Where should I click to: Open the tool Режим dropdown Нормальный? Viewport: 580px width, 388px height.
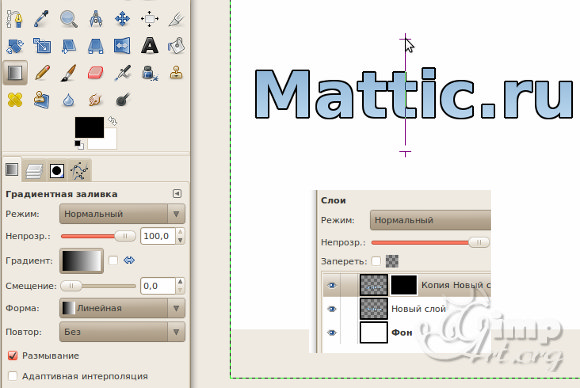pyautogui.click(x=122, y=214)
